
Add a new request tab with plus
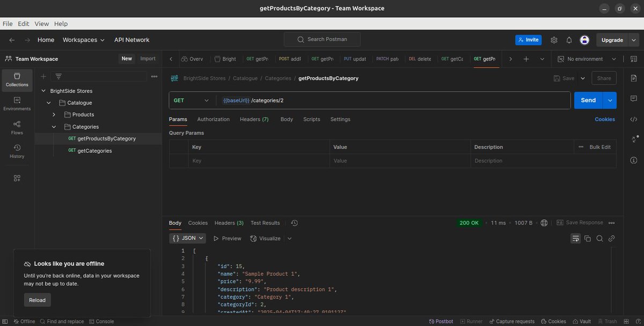(526, 59)
